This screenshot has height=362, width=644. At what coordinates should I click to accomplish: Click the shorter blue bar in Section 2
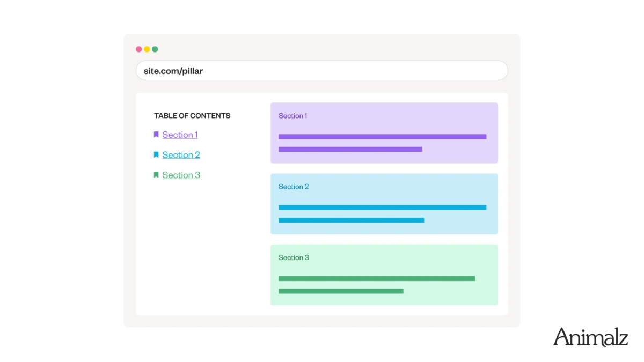pyautogui.click(x=351, y=220)
